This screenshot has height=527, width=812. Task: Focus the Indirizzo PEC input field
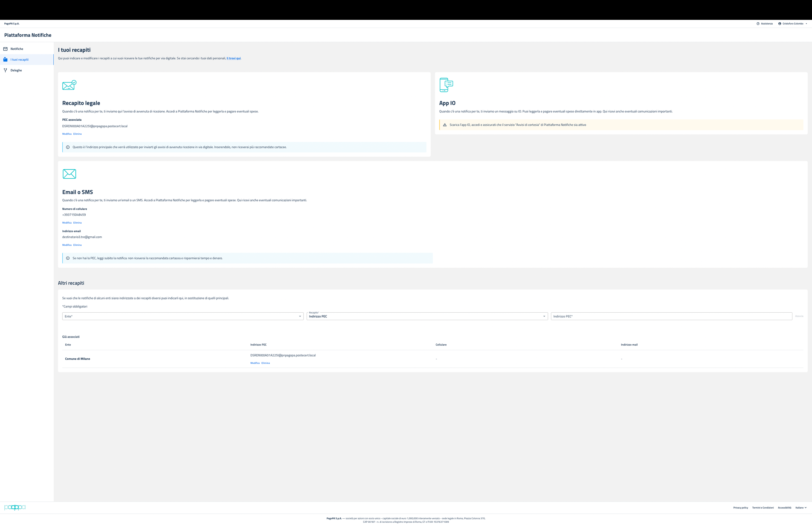point(671,316)
